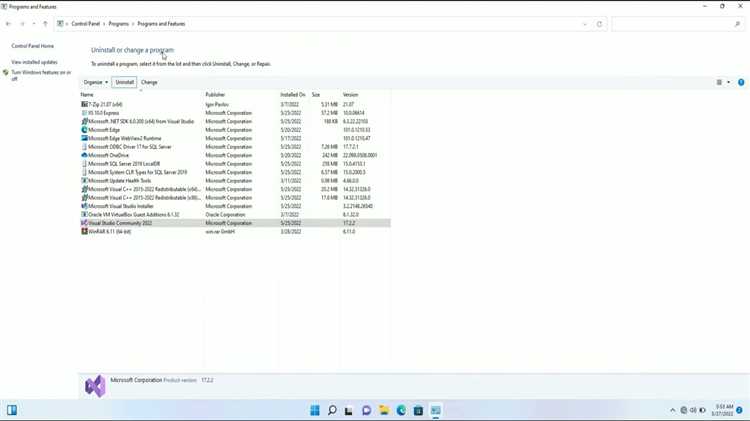The image size is (750, 421).
Task: Click the search magnifier in the search box
Action: click(x=737, y=24)
